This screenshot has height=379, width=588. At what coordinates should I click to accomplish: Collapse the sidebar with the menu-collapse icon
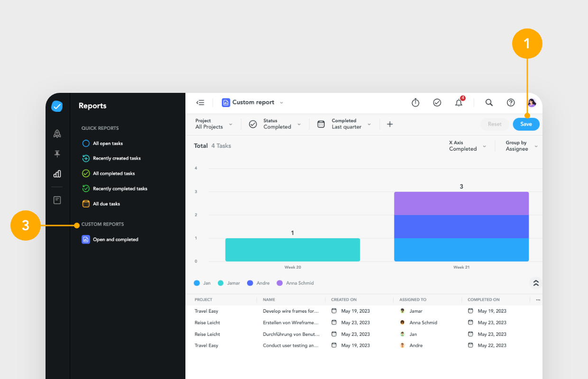point(200,102)
